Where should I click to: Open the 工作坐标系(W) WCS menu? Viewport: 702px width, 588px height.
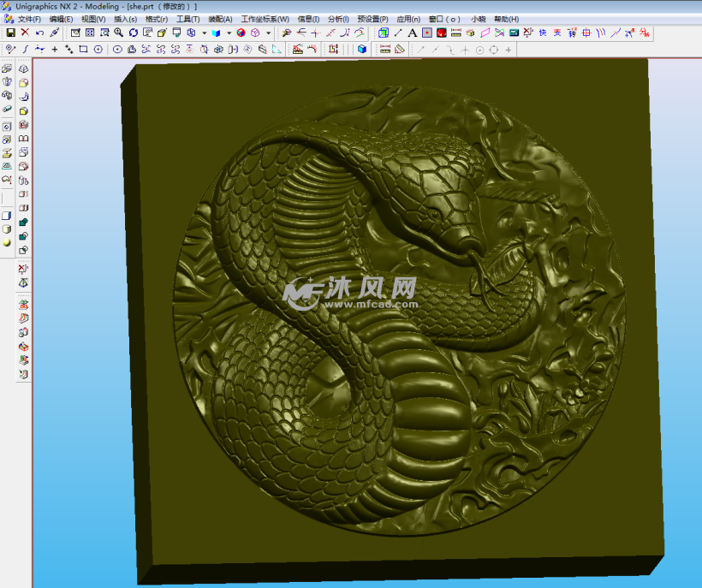tap(265, 19)
